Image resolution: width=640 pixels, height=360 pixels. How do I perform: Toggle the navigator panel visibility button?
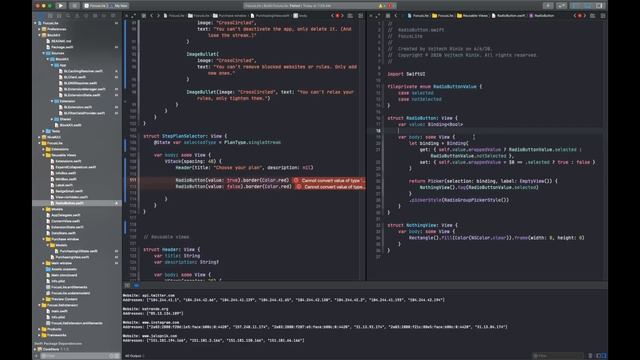[x=576, y=6]
